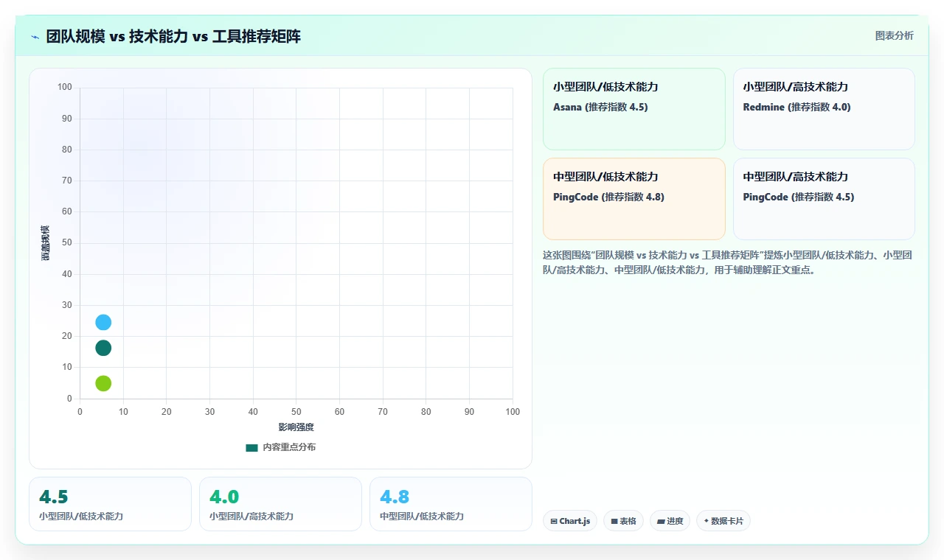Click the teal 内容重点分布 legend swatch
The height and width of the screenshot is (560, 944).
click(x=251, y=447)
